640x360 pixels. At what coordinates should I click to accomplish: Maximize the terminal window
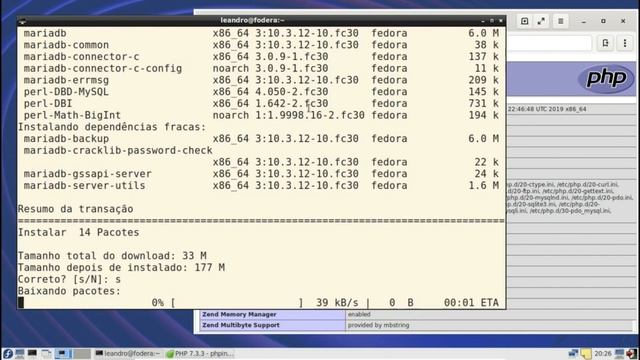point(492,20)
